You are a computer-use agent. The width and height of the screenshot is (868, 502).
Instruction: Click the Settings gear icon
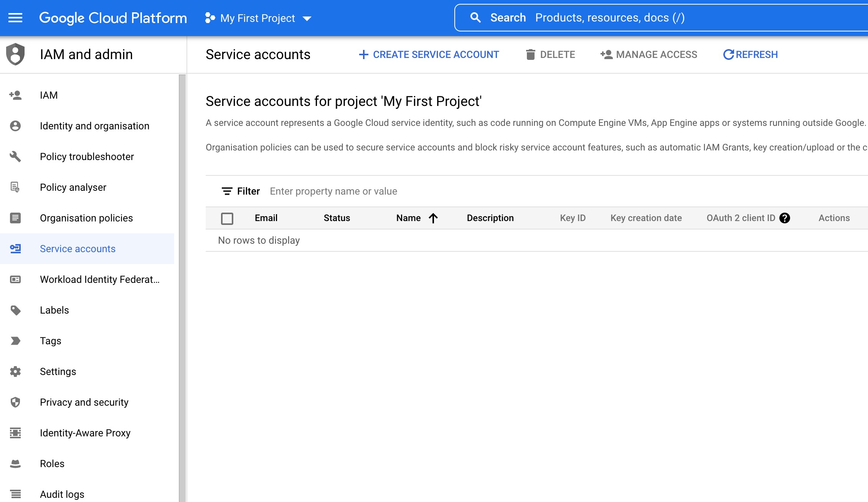tap(15, 372)
